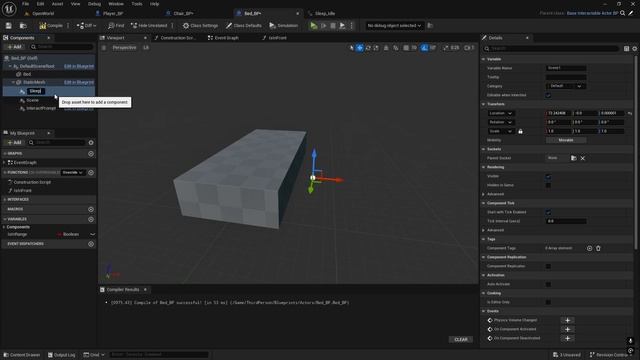Screen dimensions: 640x360
Task: Add On Component Activated event
Action: pos(567,329)
